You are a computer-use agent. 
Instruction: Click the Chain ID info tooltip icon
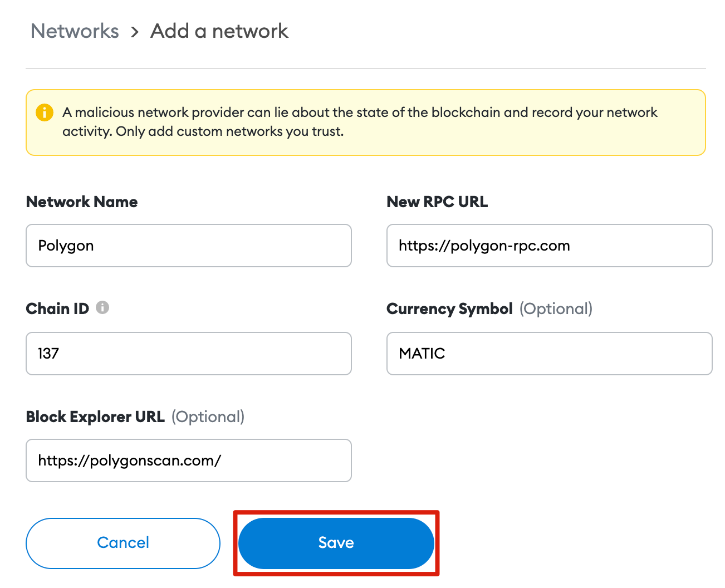click(102, 307)
